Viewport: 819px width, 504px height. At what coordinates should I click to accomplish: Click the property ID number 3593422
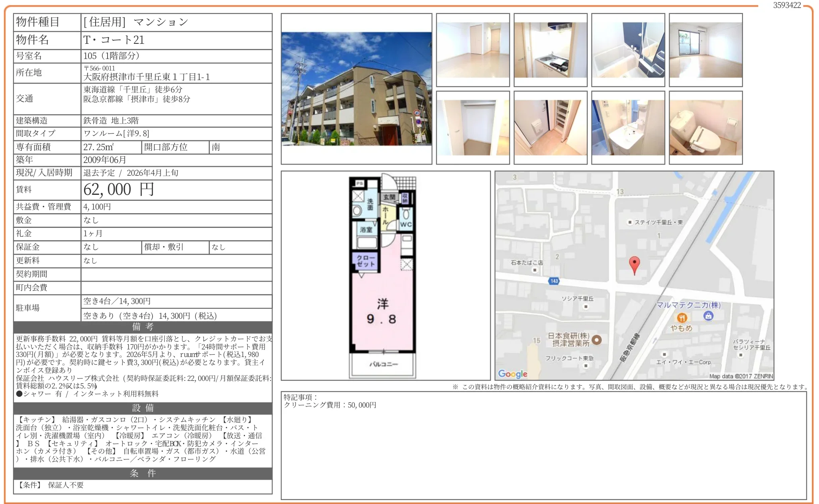[x=787, y=5]
